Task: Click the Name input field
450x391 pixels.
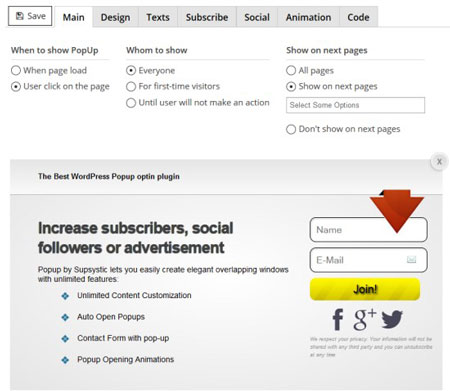Action: click(x=369, y=230)
